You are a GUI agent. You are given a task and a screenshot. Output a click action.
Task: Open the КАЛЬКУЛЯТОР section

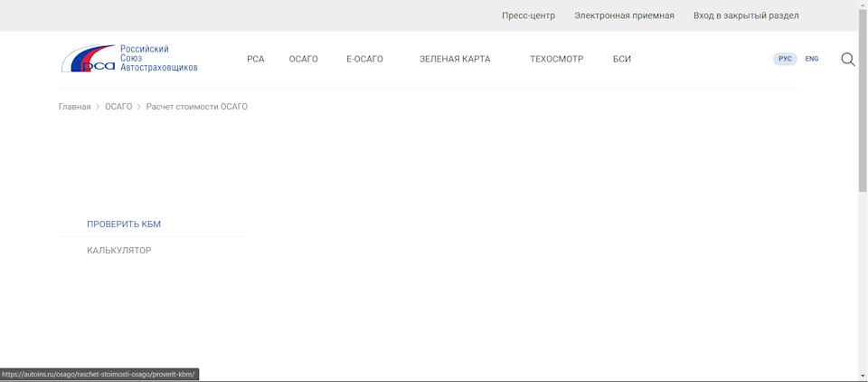(119, 251)
